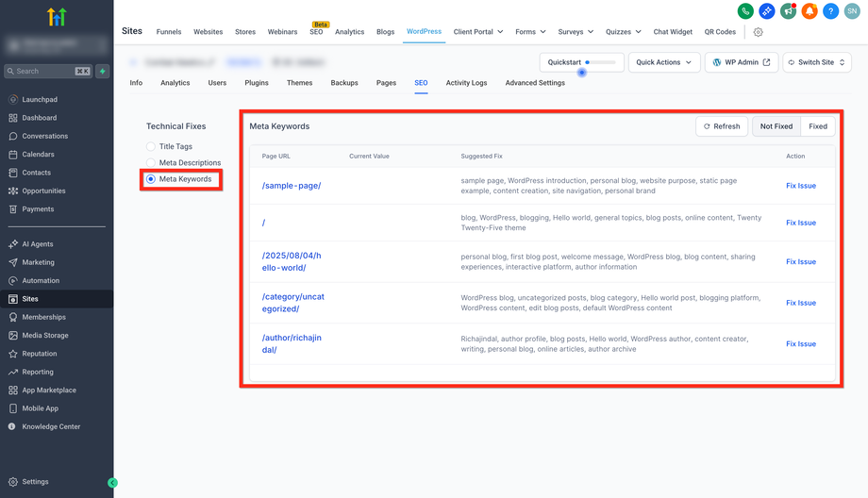The image size is (868, 498).
Task: Expand the Client Portal dropdown
Action: [478, 32]
